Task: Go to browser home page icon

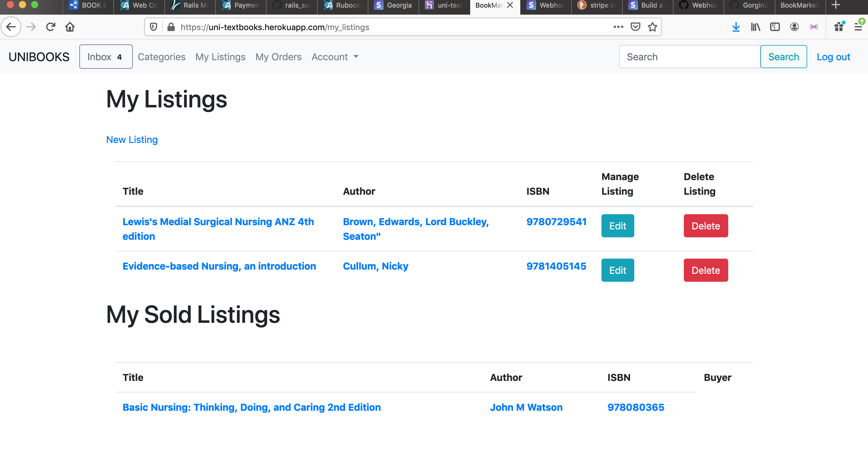Action: coord(70,27)
